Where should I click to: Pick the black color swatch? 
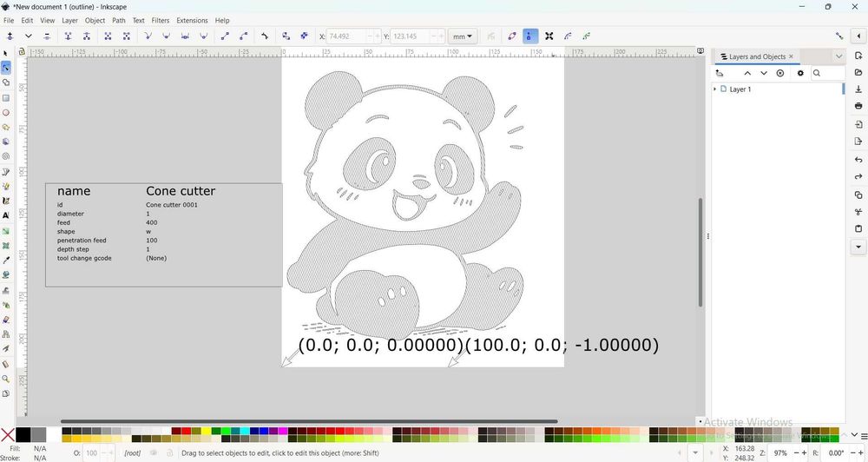tap(23, 435)
